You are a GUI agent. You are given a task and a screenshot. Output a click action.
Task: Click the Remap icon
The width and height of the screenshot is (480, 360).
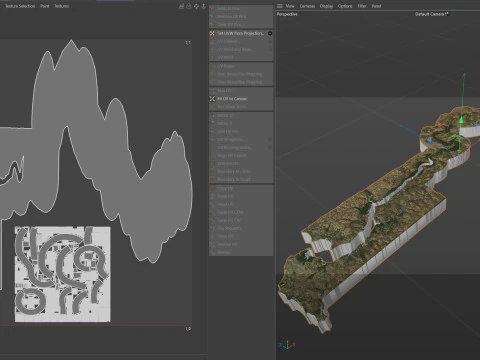pyautogui.click(x=212, y=252)
